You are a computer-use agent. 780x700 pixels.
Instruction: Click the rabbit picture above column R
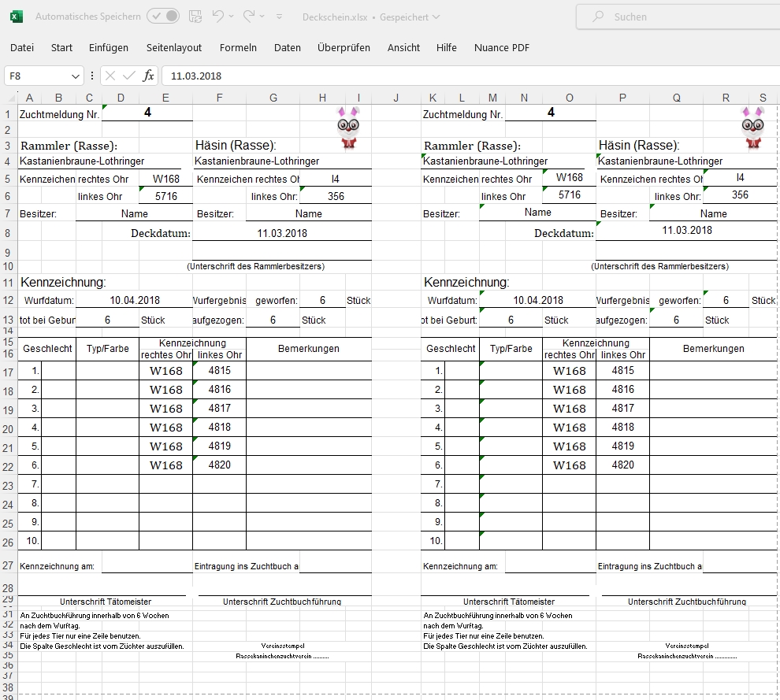click(x=752, y=128)
